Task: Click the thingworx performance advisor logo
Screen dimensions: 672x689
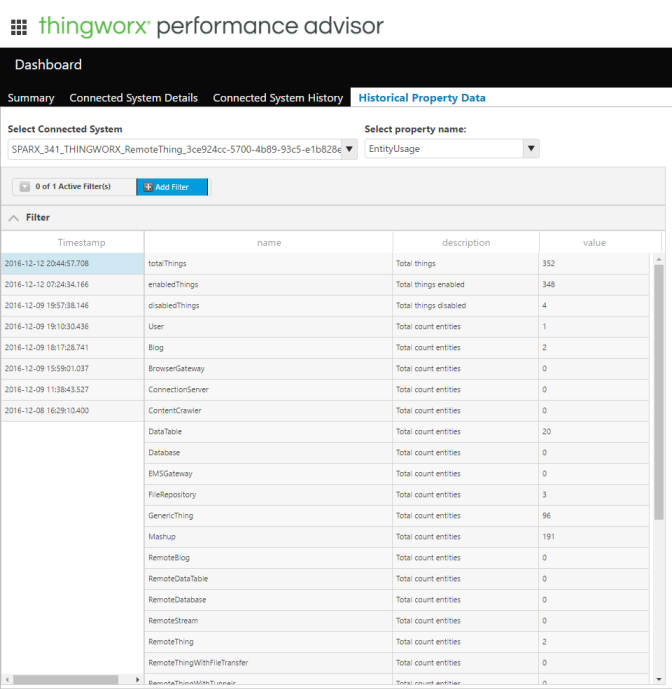Action: click(211, 26)
